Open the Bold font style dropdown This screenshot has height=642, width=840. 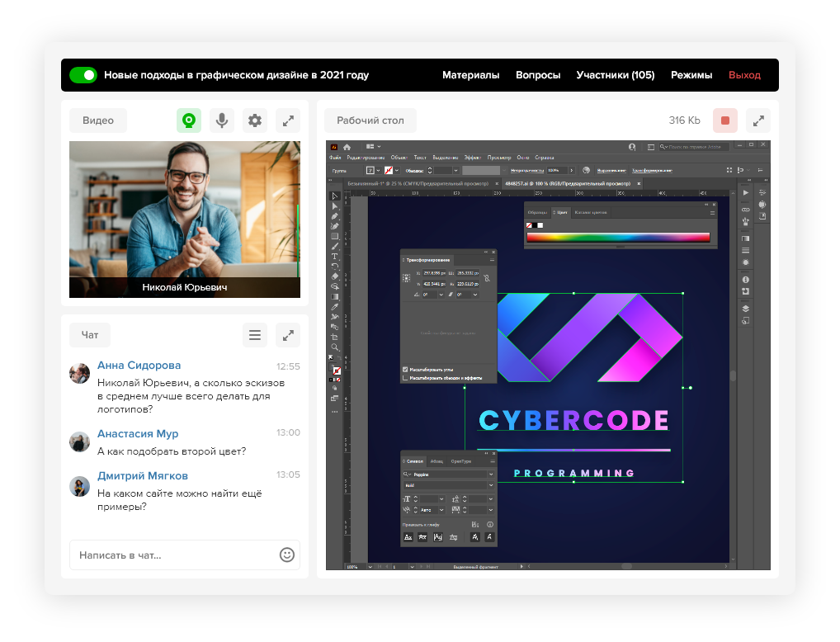coord(491,485)
